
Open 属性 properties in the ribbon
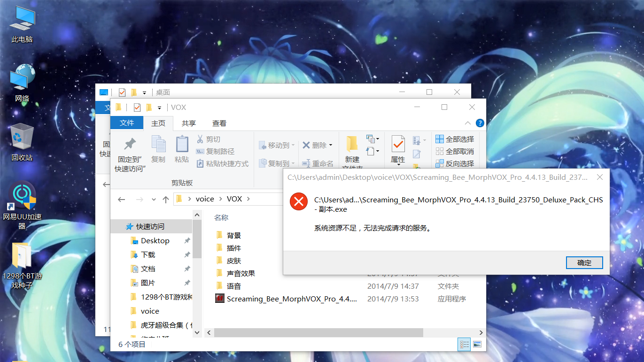398,149
